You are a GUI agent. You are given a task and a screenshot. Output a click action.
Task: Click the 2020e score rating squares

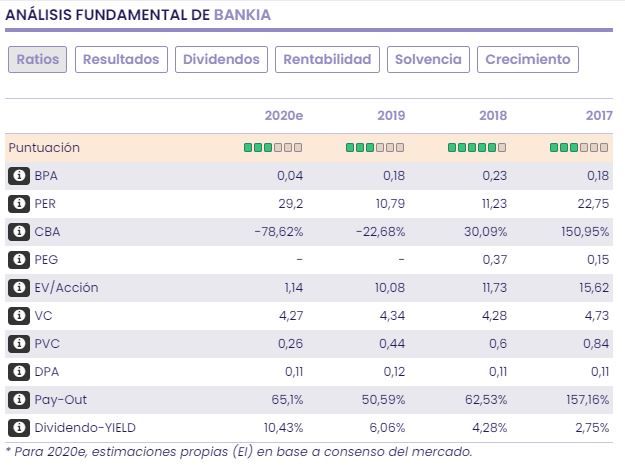(273, 148)
